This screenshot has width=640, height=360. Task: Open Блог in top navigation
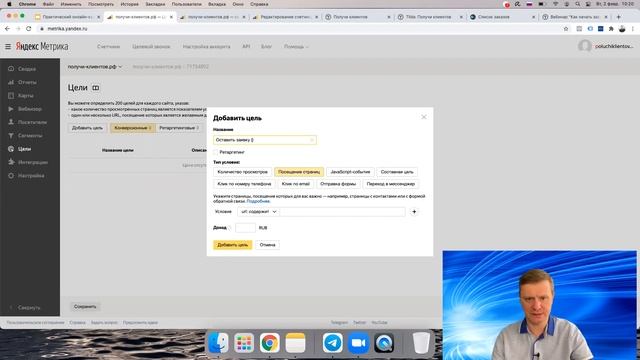point(266,47)
